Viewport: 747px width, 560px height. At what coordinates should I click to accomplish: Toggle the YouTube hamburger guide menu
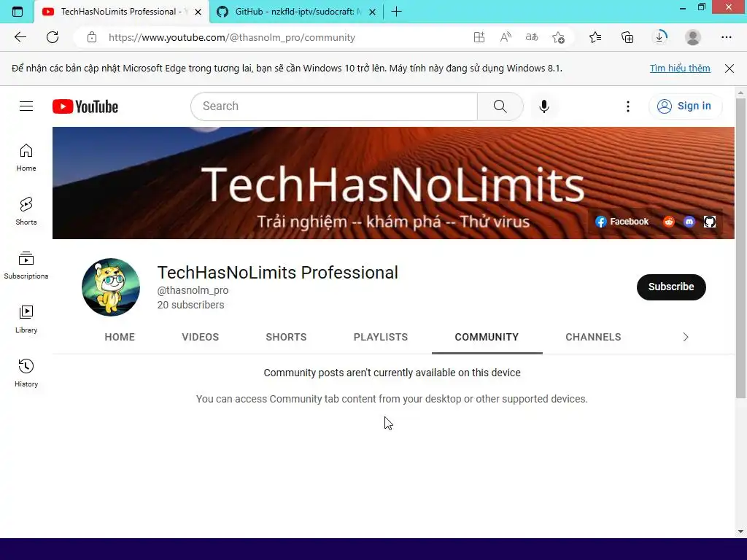pos(26,106)
